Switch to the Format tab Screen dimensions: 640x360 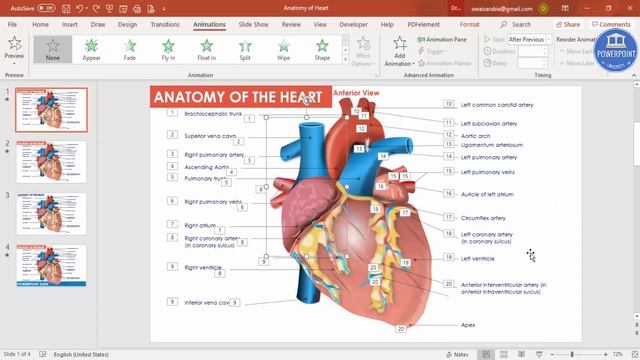[x=469, y=24]
